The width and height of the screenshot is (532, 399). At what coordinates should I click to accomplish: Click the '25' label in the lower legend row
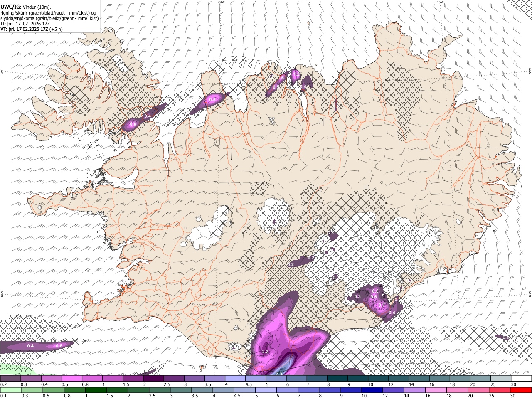tap(491, 396)
